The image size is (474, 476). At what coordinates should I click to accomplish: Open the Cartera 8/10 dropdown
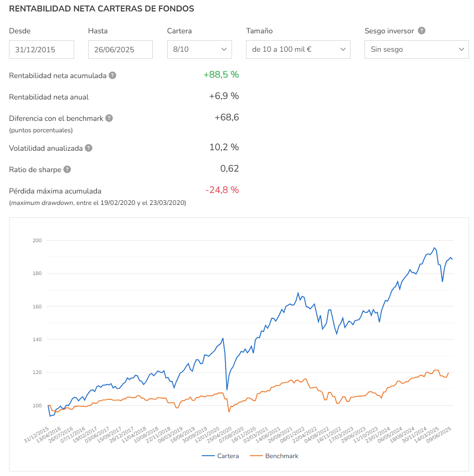200,49
